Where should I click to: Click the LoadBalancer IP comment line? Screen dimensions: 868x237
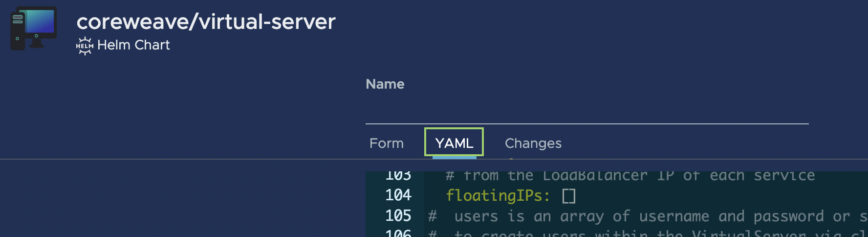[630, 176]
